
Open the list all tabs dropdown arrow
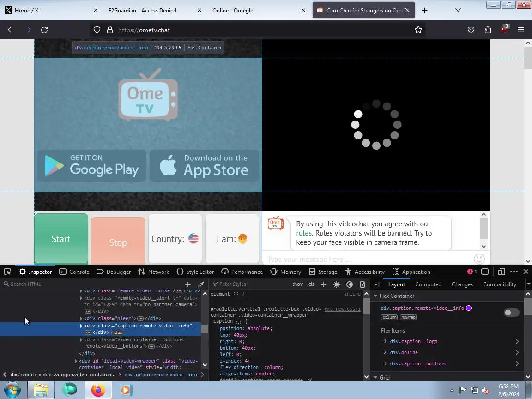(x=458, y=10)
